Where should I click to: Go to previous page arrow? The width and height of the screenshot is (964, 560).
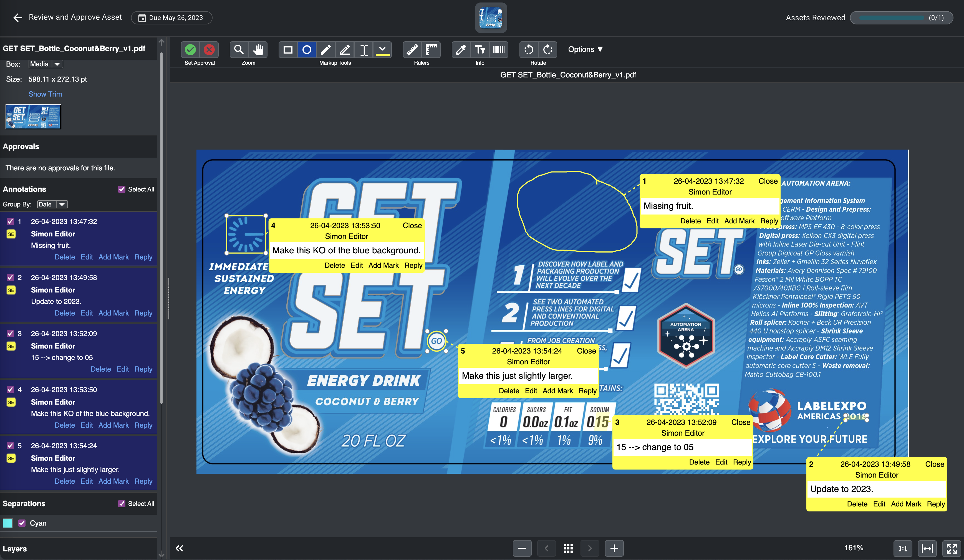546,548
